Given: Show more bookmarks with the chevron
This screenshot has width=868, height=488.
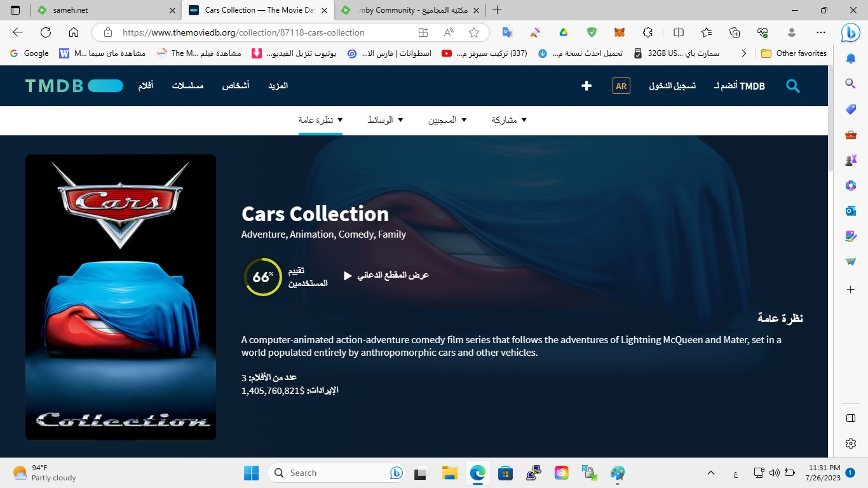Looking at the screenshot, I should tap(744, 53).
